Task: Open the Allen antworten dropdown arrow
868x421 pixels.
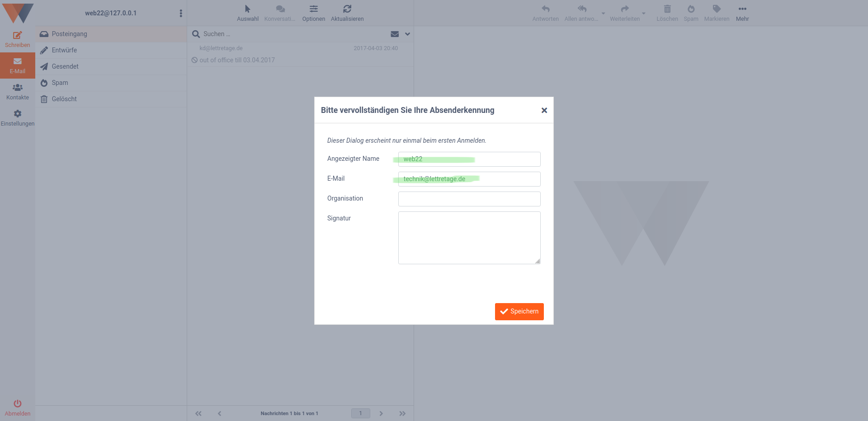Action: click(x=604, y=14)
